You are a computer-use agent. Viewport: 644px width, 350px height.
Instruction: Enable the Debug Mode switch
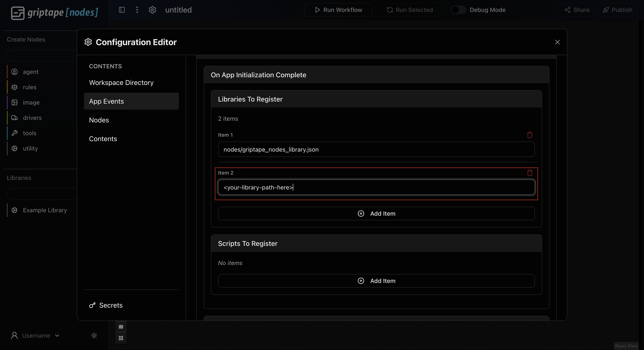click(459, 10)
